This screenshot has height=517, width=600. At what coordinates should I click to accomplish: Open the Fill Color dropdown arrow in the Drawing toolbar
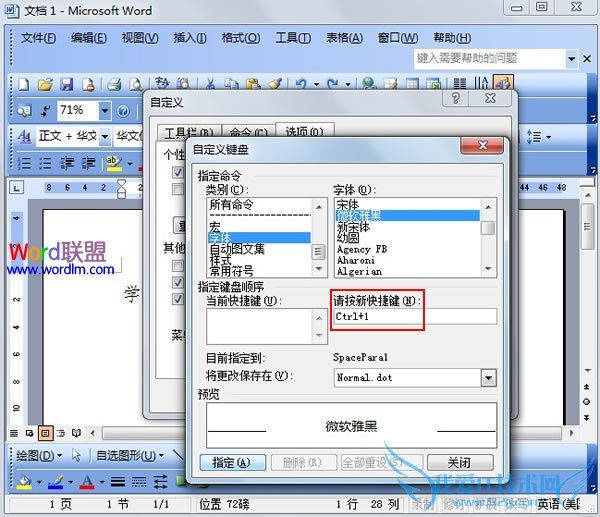(x=39, y=482)
